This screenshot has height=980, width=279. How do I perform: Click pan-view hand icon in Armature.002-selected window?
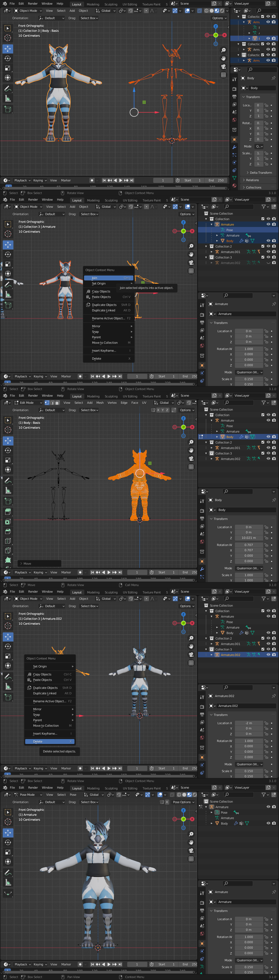coord(191,646)
